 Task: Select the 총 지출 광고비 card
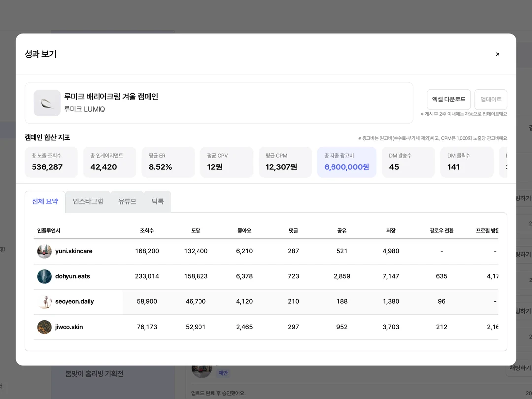click(x=347, y=162)
